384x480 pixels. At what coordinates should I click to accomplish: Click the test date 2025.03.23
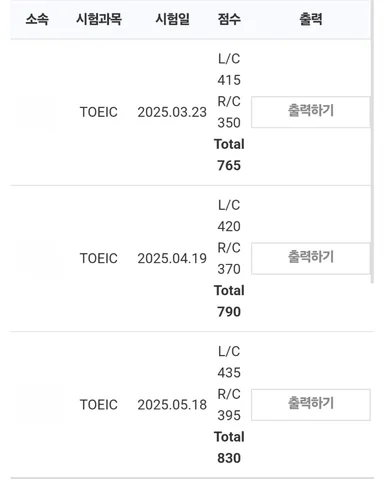click(x=172, y=112)
